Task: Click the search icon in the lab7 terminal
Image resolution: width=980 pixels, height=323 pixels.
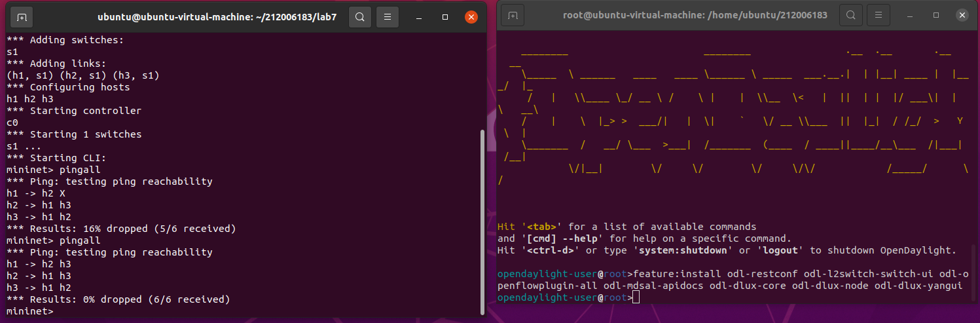Action: 360,16
